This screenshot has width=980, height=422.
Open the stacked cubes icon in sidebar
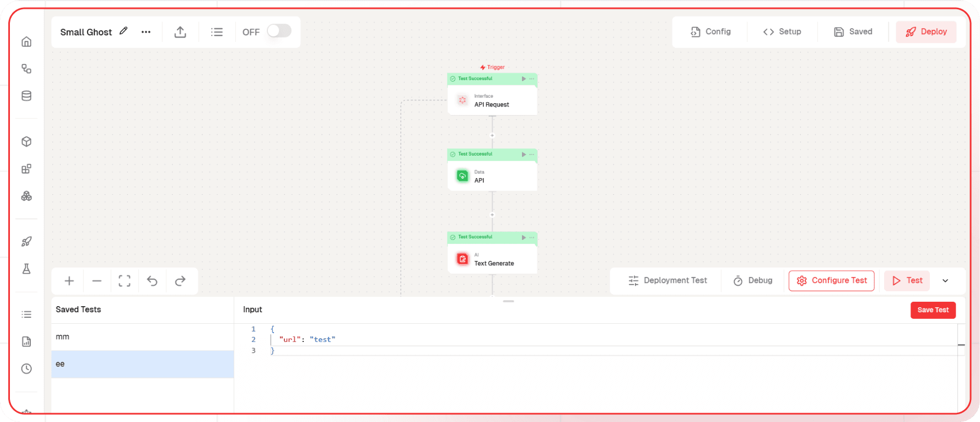click(26, 196)
